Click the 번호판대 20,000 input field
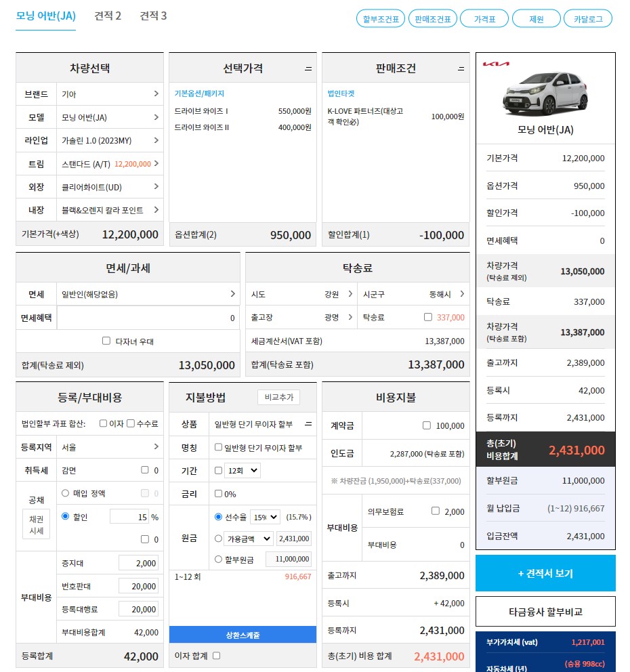The width and height of the screenshot is (630, 672). coord(138,586)
